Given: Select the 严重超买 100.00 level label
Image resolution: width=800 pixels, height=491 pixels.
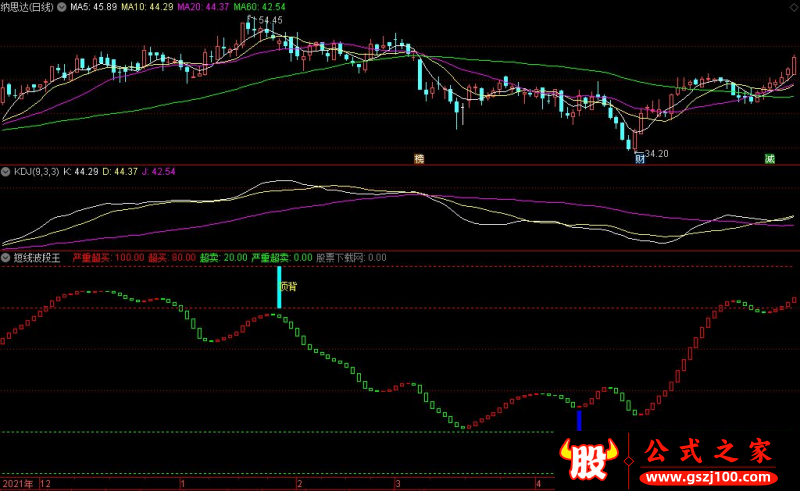Looking at the screenshot, I should click(108, 258).
